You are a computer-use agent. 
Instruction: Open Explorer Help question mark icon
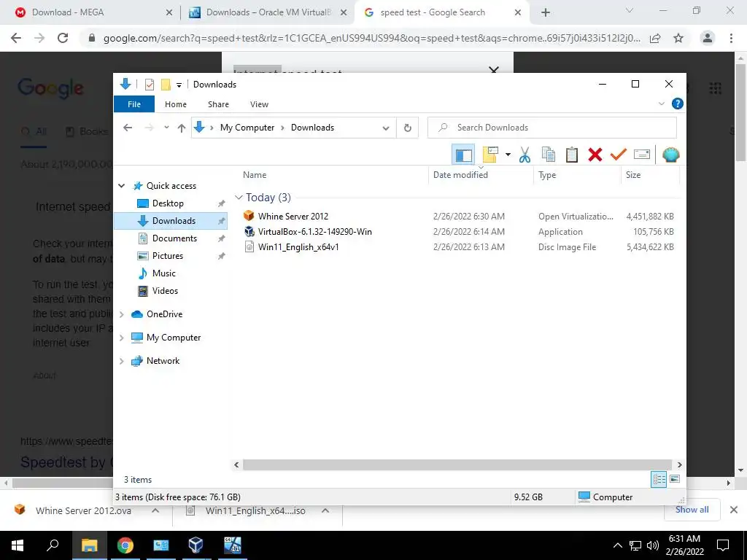click(x=677, y=104)
